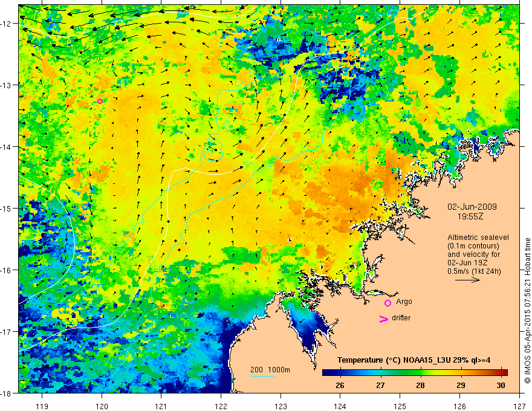This screenshot has width=532, height=411.
Task: Click the color bar value '27'
Action: tap(380, 385)
